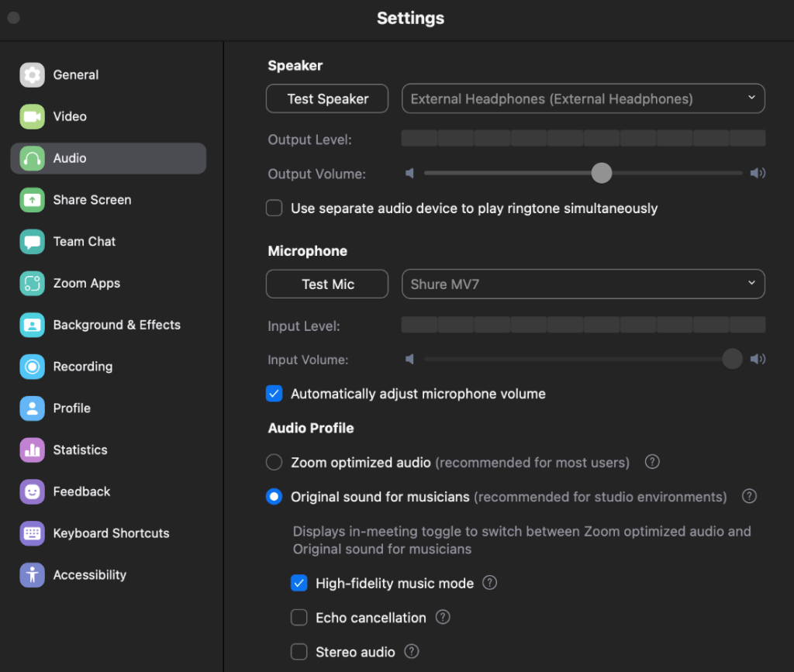
Task: Uncheck Automatically adjust microphone volume
Action: (274, 394)
